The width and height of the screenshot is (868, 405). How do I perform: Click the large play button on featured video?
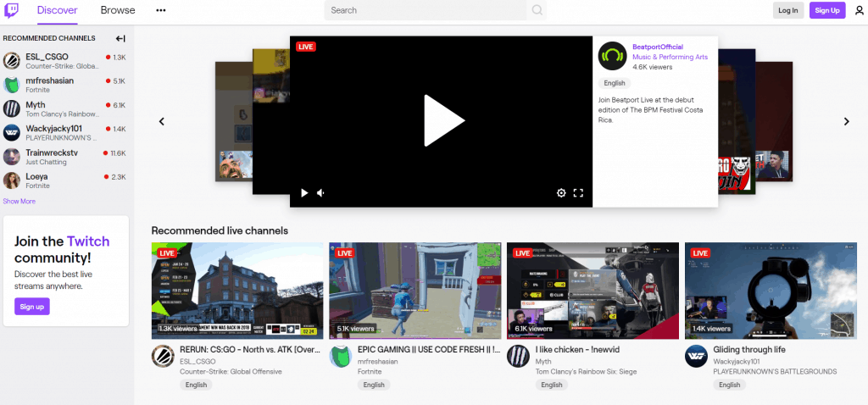[x=444, y=120]
